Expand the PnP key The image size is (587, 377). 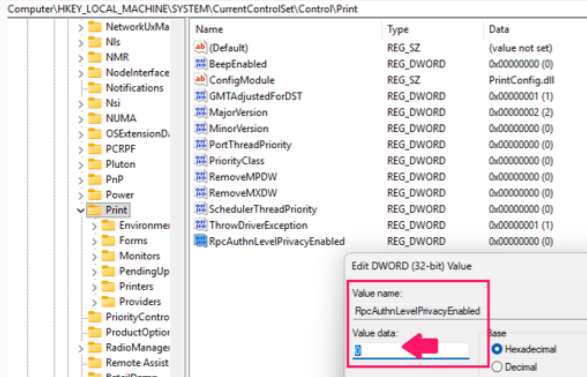(81, 180)
